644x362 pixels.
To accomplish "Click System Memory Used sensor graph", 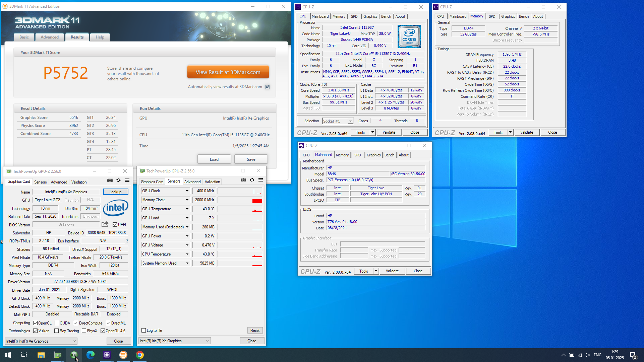I will (240, 263).
